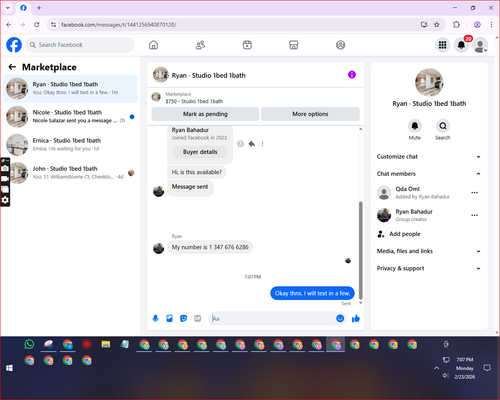Click the Search Facebook field
Image resolution: width=500 pixels, height=400 pixels.
(80, 45)
